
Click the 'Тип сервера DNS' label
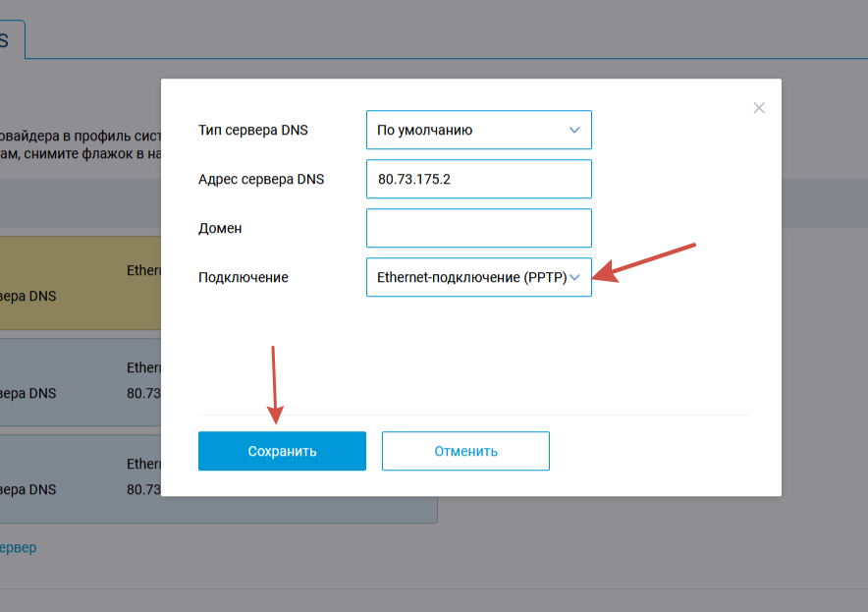pos(253,130)
